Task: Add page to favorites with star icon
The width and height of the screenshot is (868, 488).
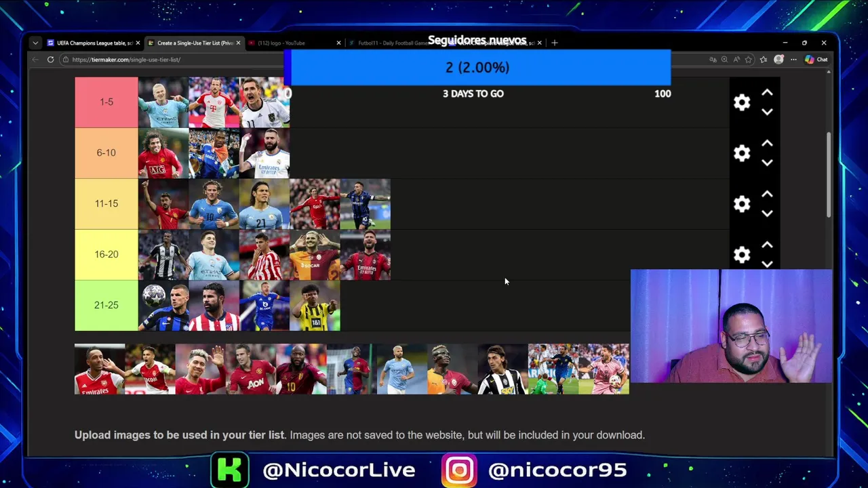Action: pos(749,60)
